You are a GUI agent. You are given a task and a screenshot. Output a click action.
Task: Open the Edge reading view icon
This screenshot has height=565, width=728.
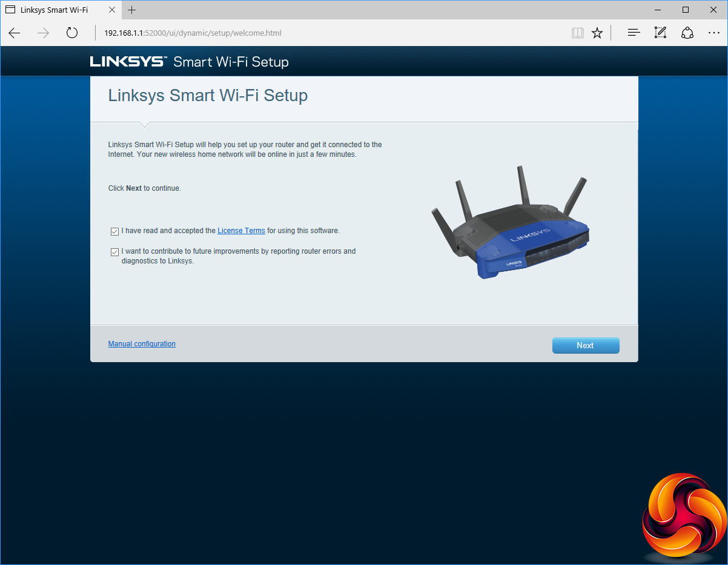[x=578, y=33]
